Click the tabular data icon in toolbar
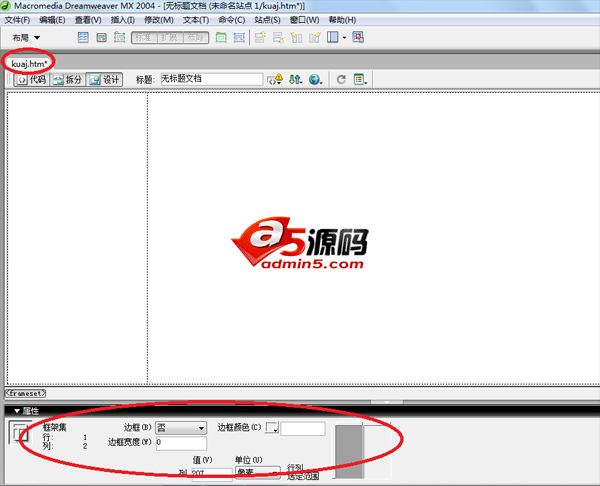This screenshot has width=600, height=486. tap(358, 37)
